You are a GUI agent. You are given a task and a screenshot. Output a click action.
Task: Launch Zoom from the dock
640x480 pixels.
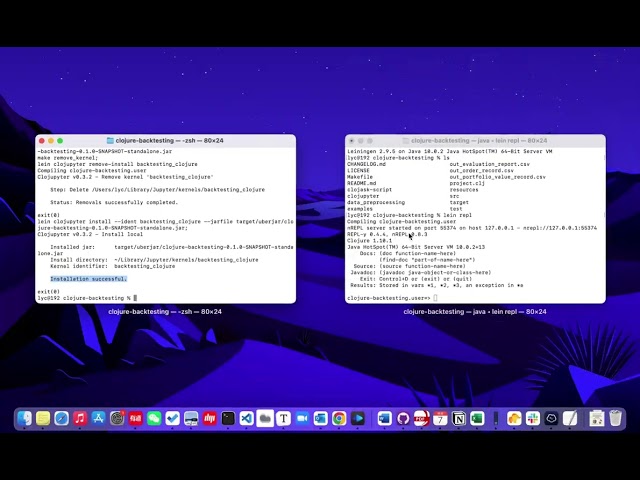[302, 418]
